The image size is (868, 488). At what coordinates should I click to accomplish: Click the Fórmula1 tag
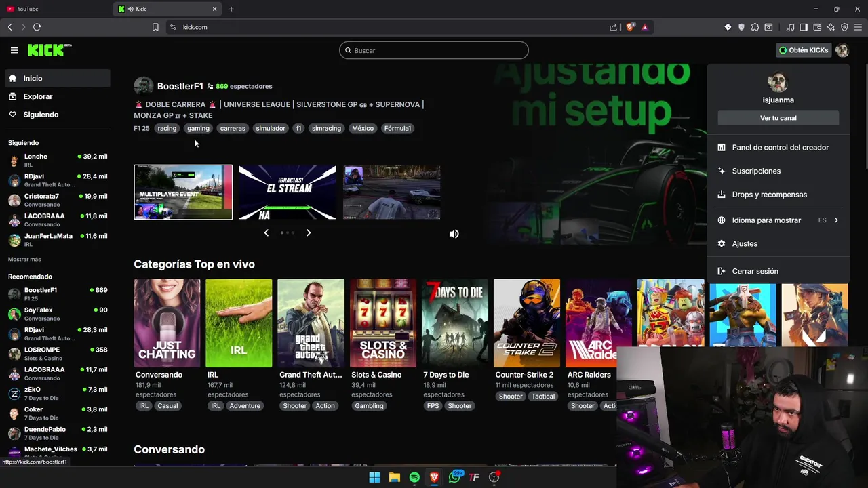click(397, 128)
